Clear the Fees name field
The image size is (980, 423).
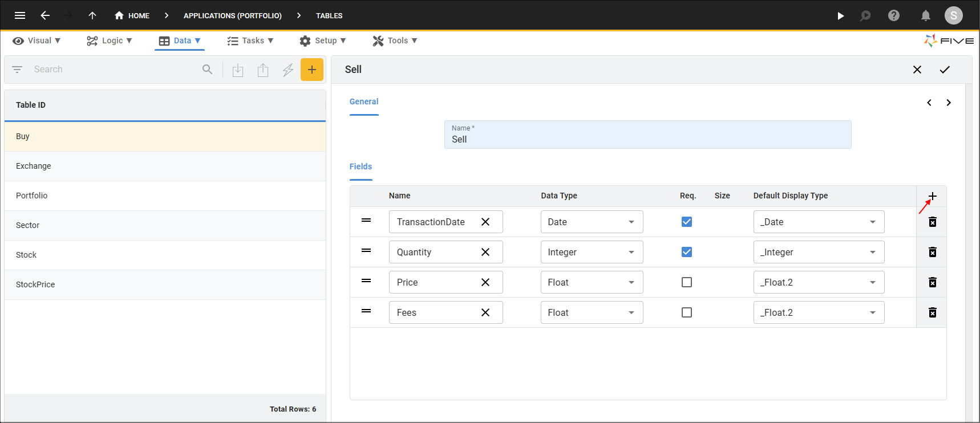(485, 312)
